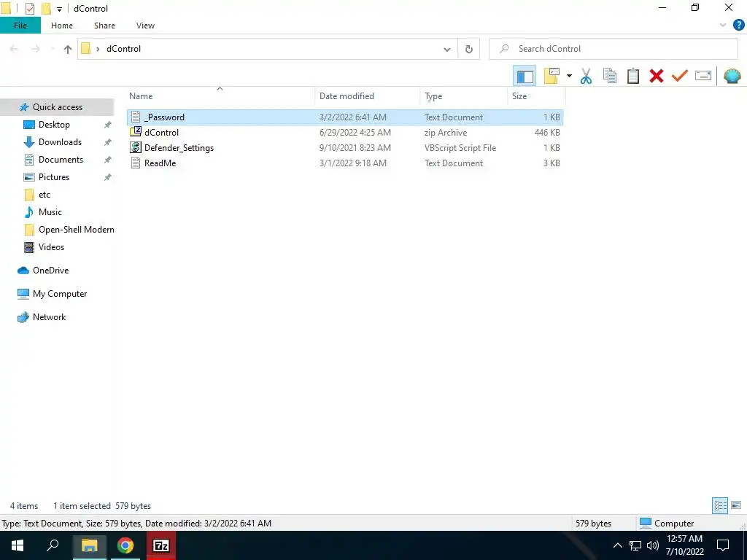747x560 pixels.
Task: Open the Home ribbon tab
Action: (x=62, y=26)
